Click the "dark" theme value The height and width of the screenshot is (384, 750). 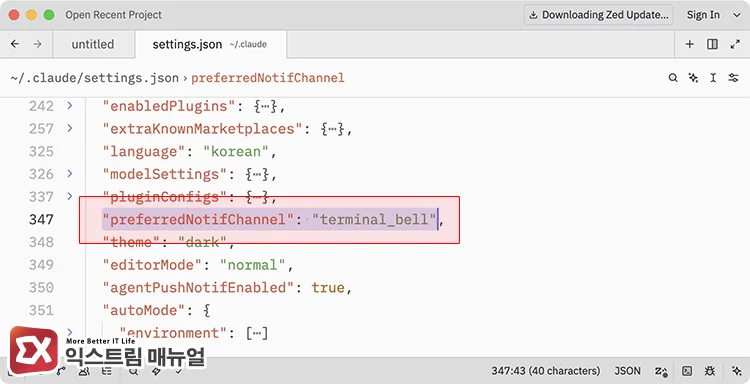click(202, 242)
